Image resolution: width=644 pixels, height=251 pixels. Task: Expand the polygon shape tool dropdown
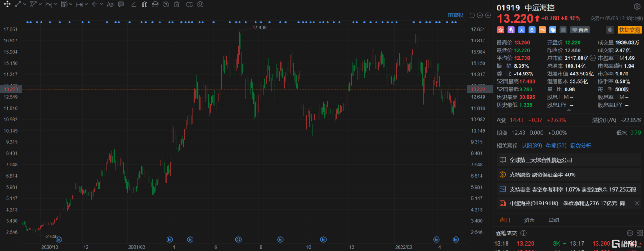tap(40, 4)
